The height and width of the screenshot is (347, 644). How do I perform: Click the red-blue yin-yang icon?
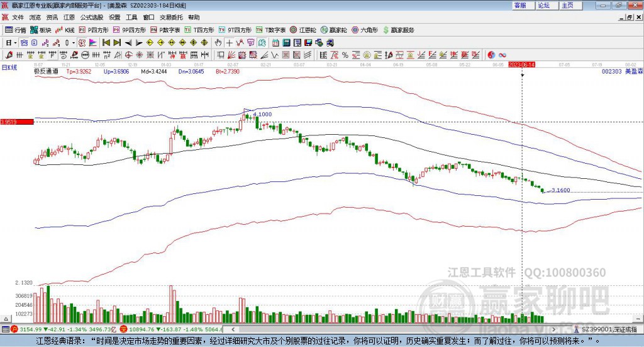coord(491,55)
